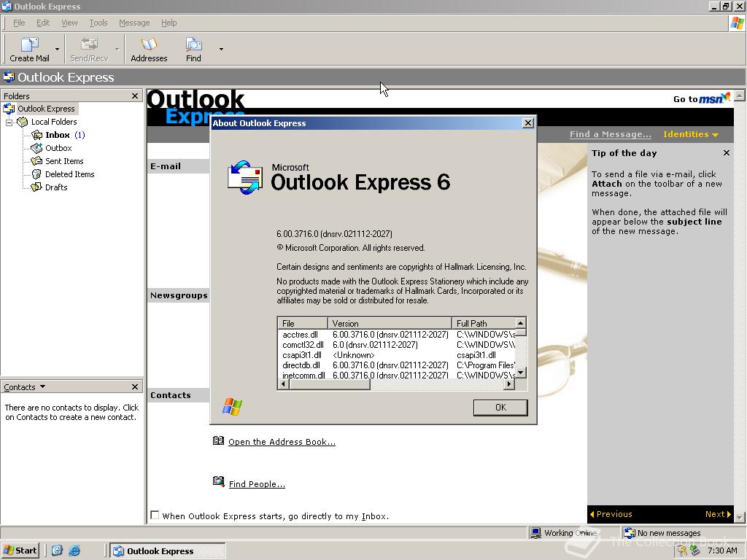Click the Windows flag throbber icon

[x=738, y=23]
